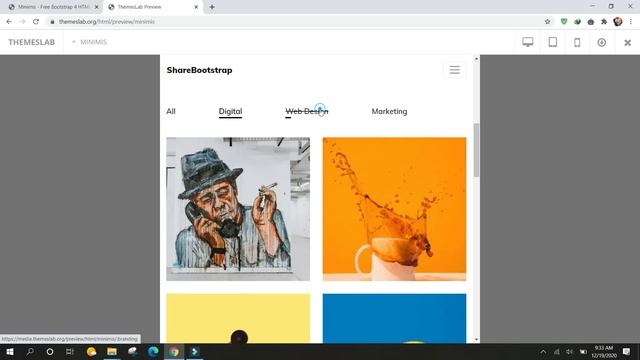Close the ThemesLab Preview tab
This screenshot has width=640, height=360.
196,7
